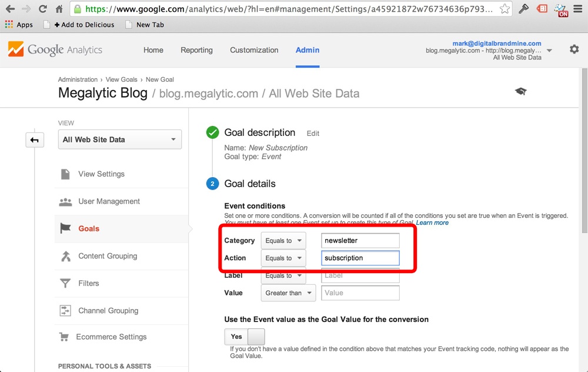Click the empty Label input field
This screenshot has width=588, height=372.
(x=360, y=275)
